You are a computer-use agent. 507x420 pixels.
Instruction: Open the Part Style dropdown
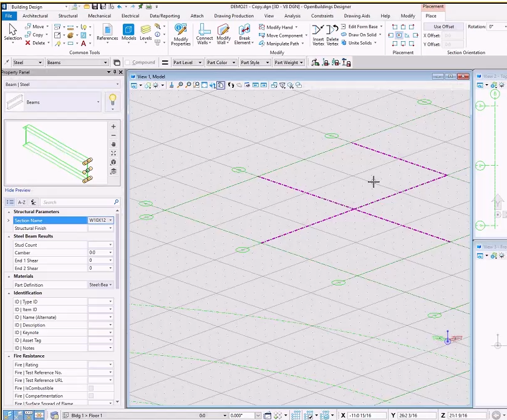255,62
